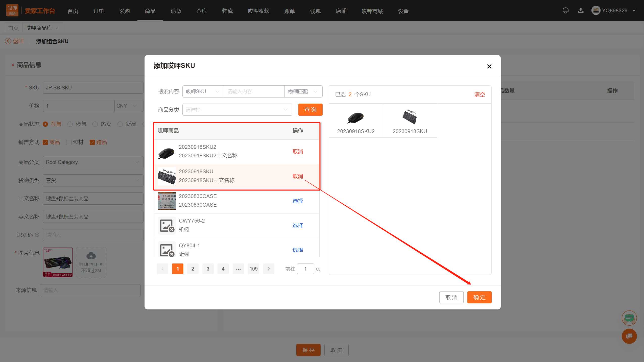Screen dimensions: 644x362
Task: Go to next page with pagination arrow
Action: click(269, 269)
